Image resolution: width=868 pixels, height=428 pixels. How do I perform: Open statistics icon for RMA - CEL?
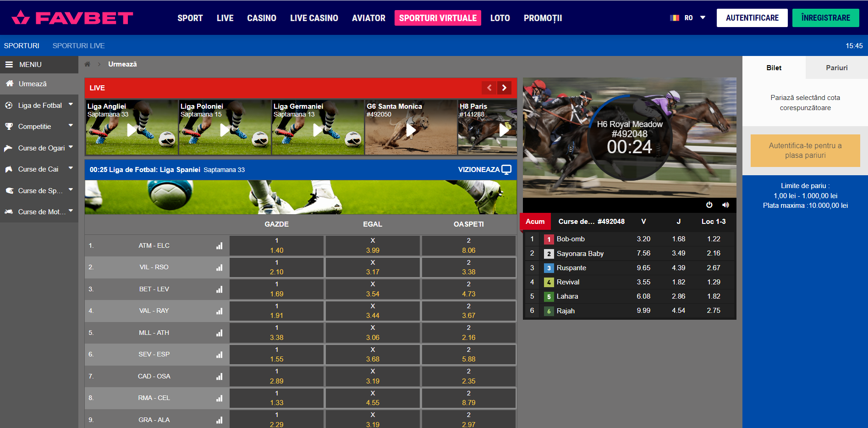(x=220, y=398)
